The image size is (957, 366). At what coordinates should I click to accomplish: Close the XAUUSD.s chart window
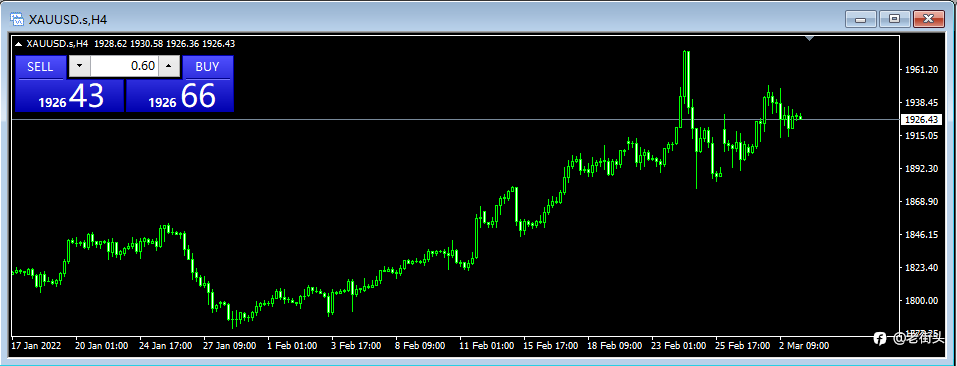[x=930, y=20]
